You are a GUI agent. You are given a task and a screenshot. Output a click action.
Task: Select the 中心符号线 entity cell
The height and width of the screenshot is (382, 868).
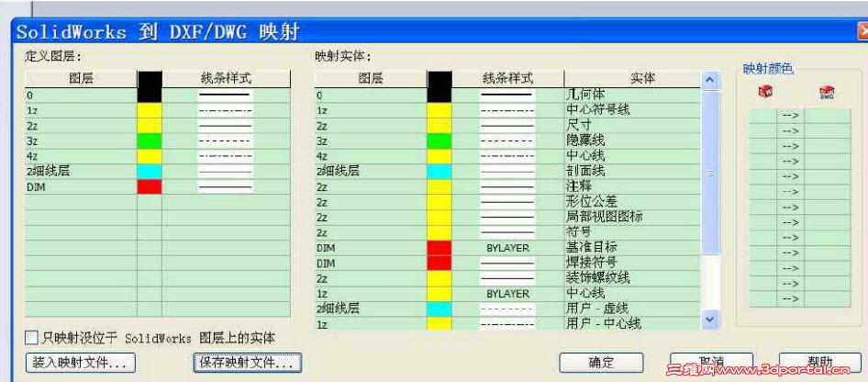pos(632,110)
